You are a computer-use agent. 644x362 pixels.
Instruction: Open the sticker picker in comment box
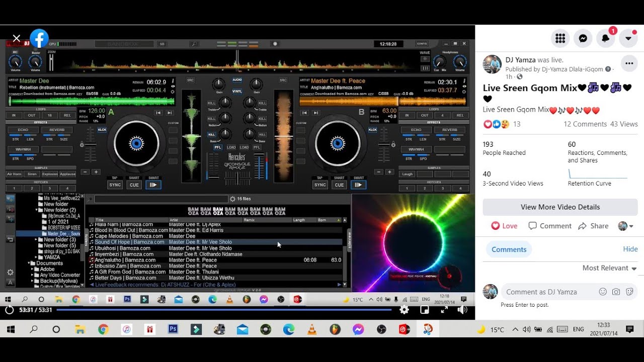629,292
